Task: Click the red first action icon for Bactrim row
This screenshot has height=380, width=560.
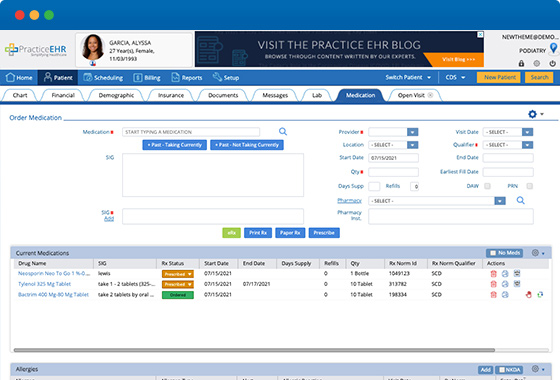Action: (494, 295)
